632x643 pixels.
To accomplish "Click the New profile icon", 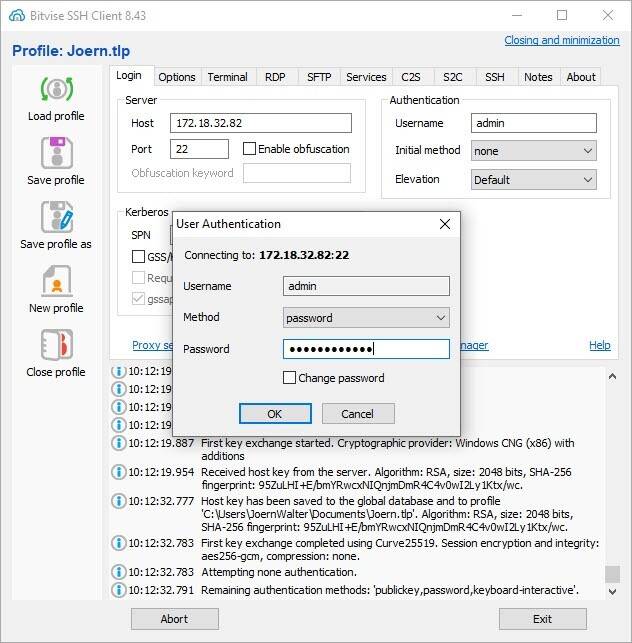I will pyautogui.click(x=56, y=281).
